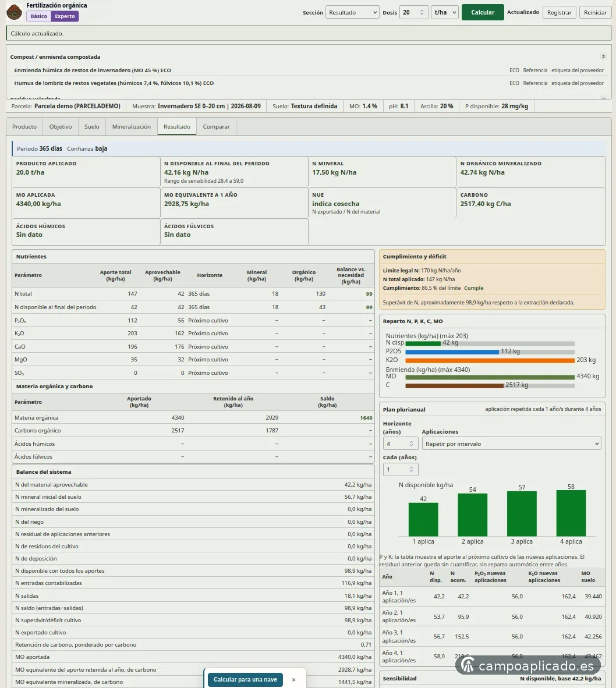Click the 'Materia orgánica' row in carbon table
This screenshot has height=688, width=616.
[193, 418]
